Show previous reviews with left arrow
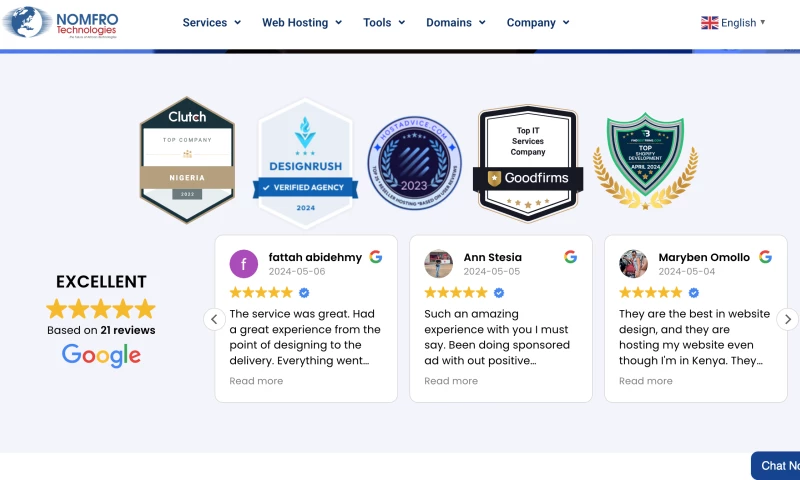Image resolution: width=800 pixels, height=480 pixels. tap(214, 319)
